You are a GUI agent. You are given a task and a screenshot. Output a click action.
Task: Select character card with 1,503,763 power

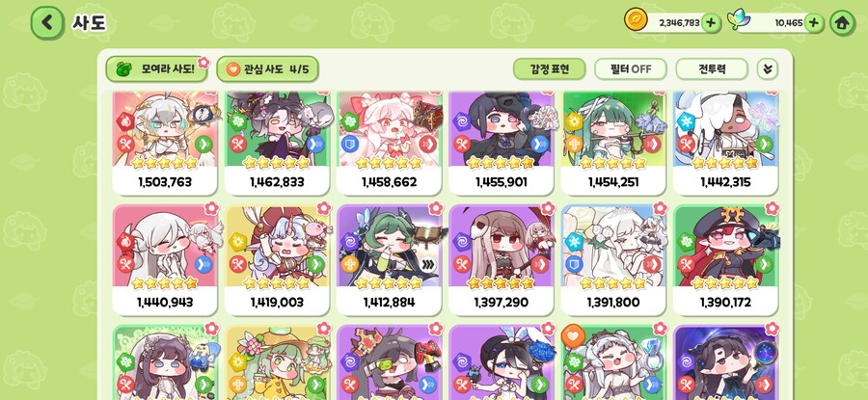click(165, 144)
